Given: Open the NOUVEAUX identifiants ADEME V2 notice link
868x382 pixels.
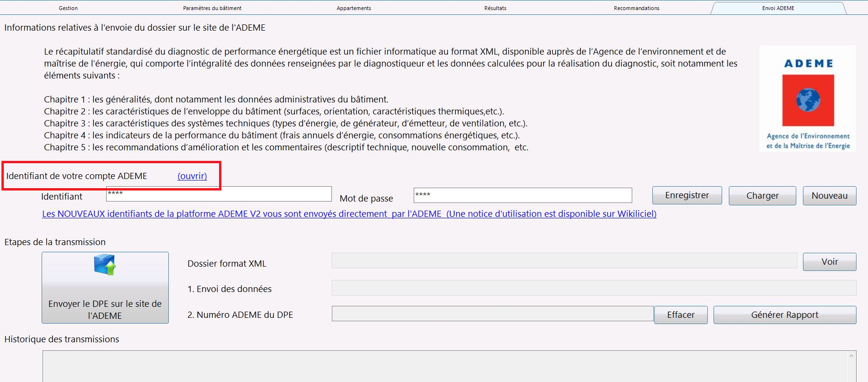Looking at the screenshot, I should 349,214.
